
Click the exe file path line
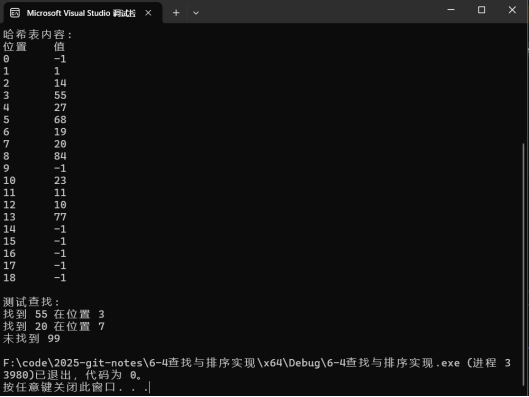[x=257, y=363]
